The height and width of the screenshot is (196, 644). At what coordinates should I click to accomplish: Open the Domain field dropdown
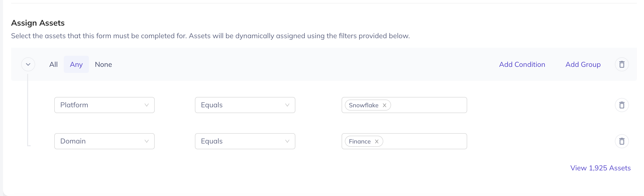tap(104, 141)
